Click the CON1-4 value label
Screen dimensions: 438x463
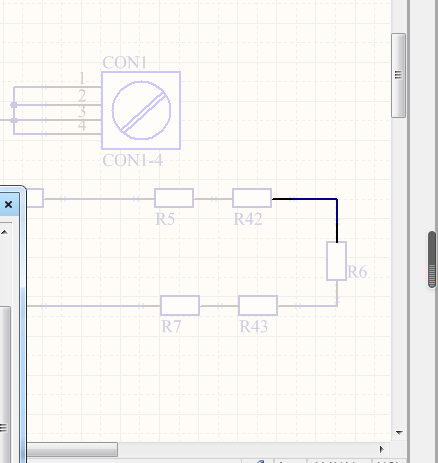(x=132, y=160)
